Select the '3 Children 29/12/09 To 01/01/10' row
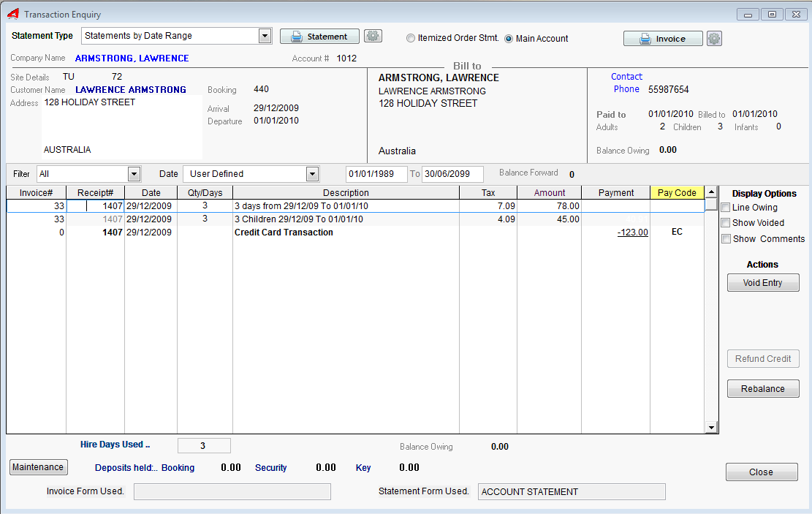The width and height of the screenshot is (812, 514). click(355, 219)
